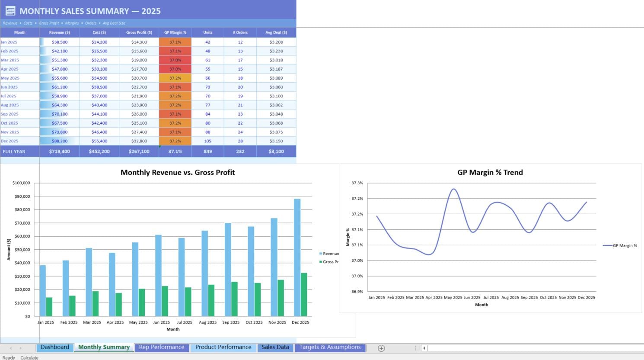Click the $3,238 avg deal cell for Feb 2025

click(276, 51)
